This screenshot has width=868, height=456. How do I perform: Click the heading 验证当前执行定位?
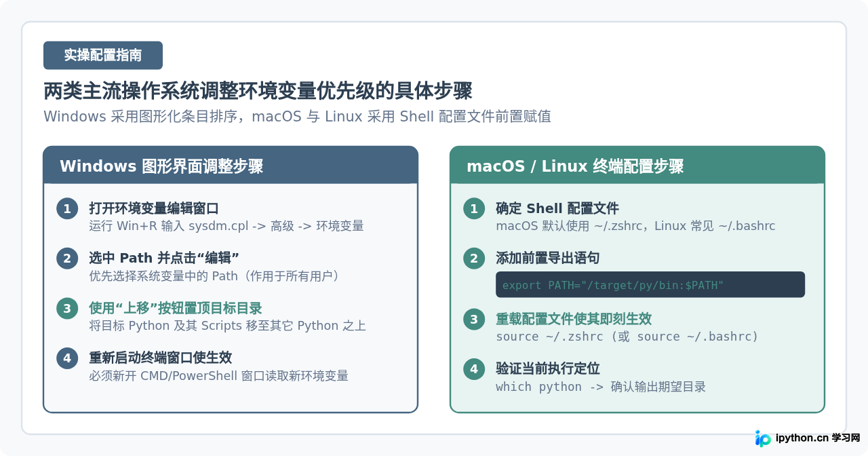coord(548,368)
